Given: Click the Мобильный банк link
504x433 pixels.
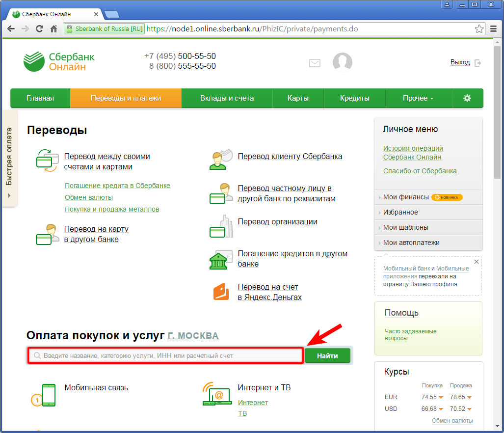Looking at the screenshot, I should (406, 269).
